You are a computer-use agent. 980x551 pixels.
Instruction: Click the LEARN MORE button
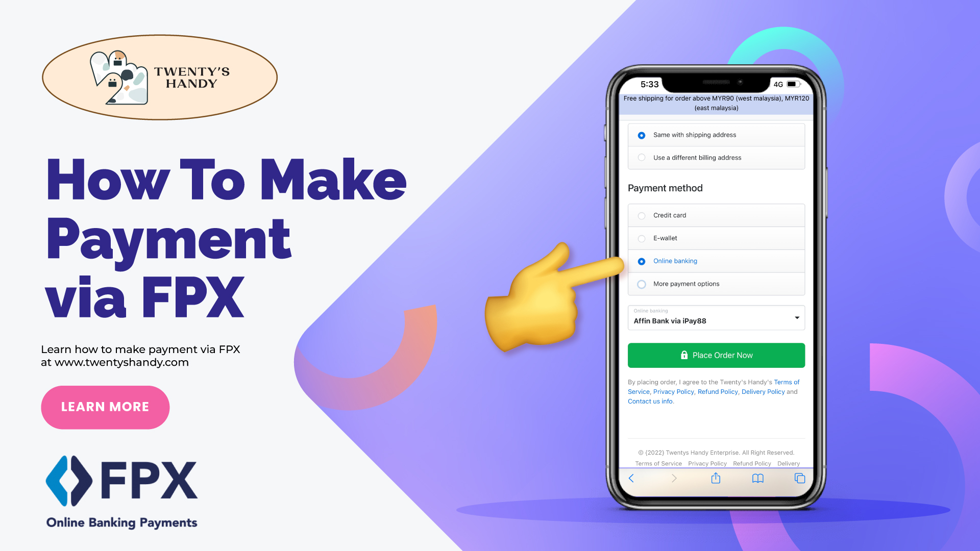(x=105, y=406)
